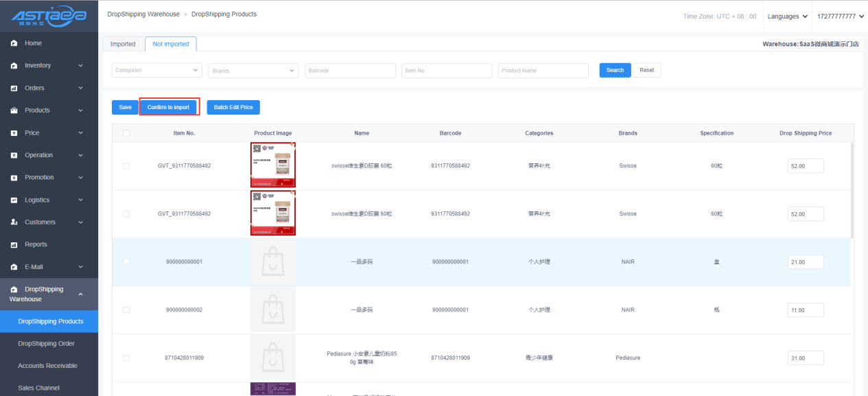Expand the Languages dropdown
The width and height of the screenshot is (868, 396).
(787, 16)
